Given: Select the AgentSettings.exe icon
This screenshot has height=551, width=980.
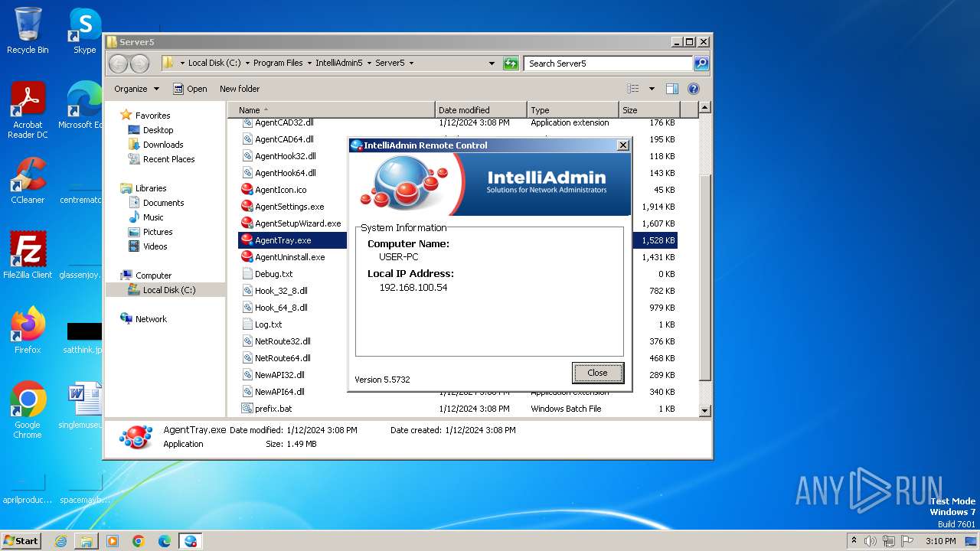Looking at the screenshot, I should pos(247,207).
